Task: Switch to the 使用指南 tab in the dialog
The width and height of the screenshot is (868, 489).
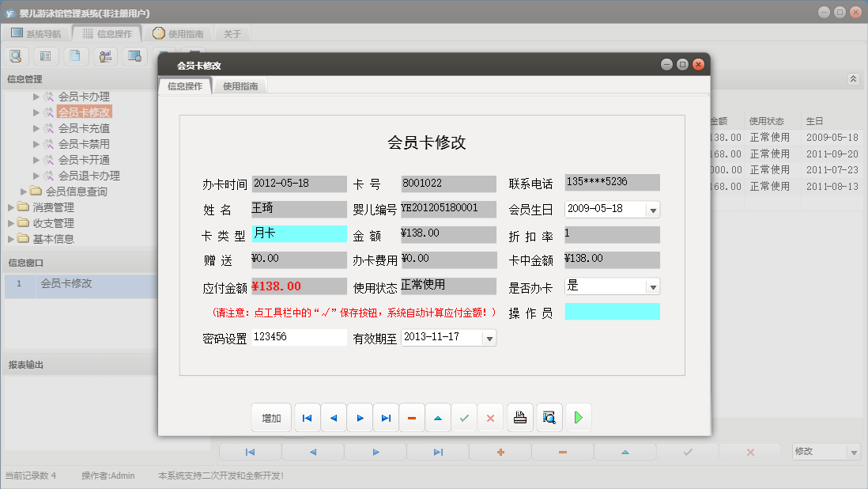Action: 240,87
